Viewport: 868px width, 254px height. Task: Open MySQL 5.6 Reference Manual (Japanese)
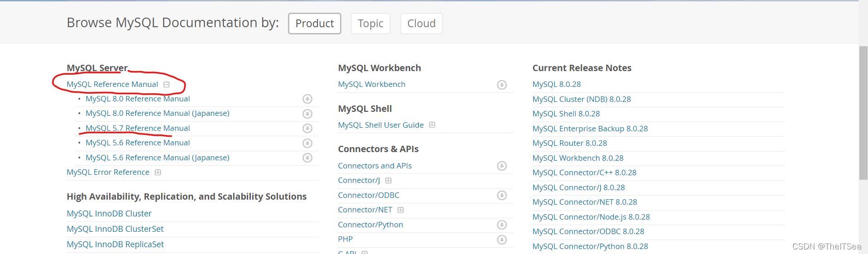[158, 158]
